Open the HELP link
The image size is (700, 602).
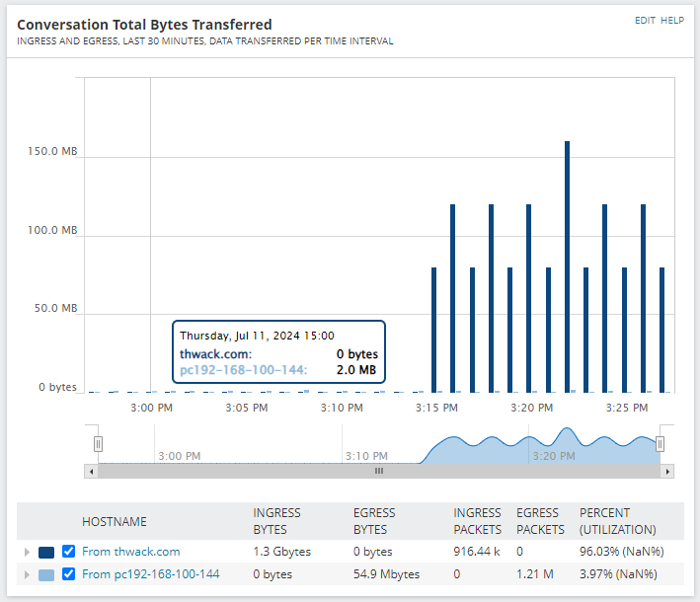(672, 20)
